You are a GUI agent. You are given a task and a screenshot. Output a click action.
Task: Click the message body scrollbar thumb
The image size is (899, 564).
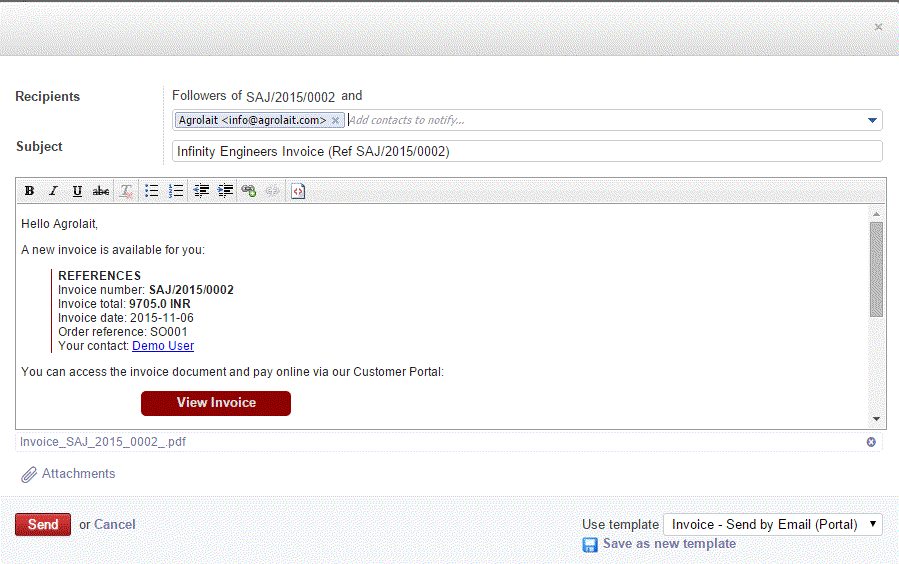click(x=875, y=269)
